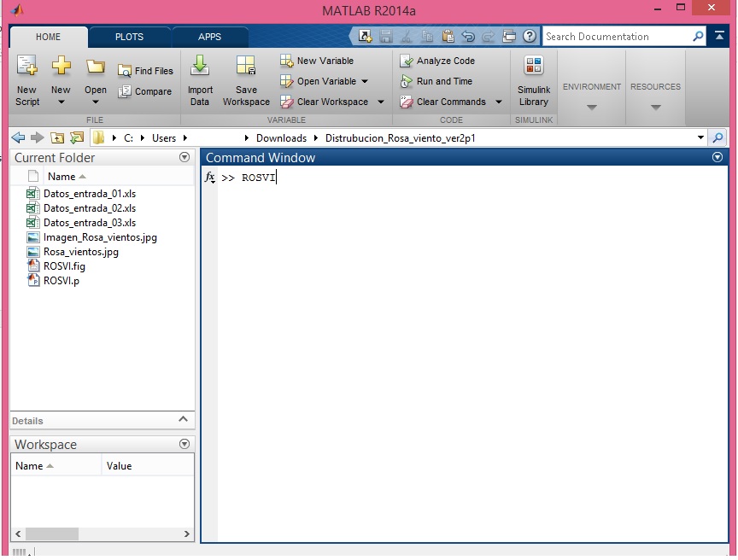This screenshot has width=738, height=560.
Task: Click the Compare files tool
Action: pyautogui.click(x=144, y=91)
